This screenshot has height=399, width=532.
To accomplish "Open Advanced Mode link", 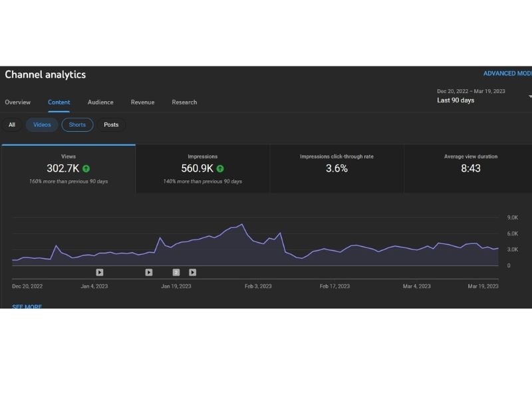I will (507, 74).
